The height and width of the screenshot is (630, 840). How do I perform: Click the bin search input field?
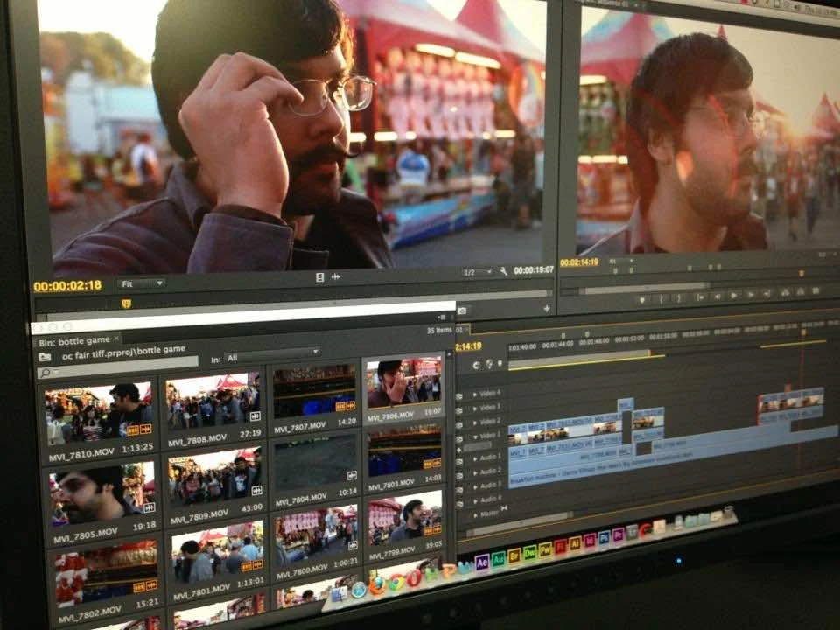point(118,368)
